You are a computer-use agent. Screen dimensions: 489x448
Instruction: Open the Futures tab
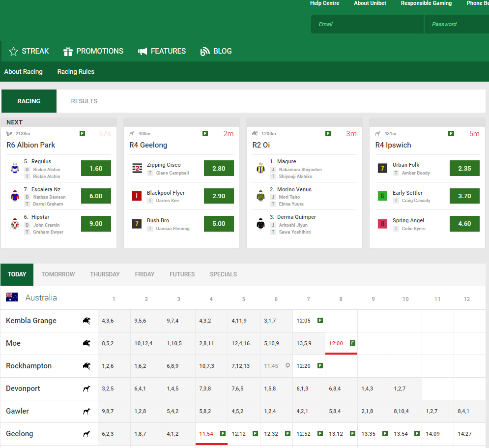(182, 274)
